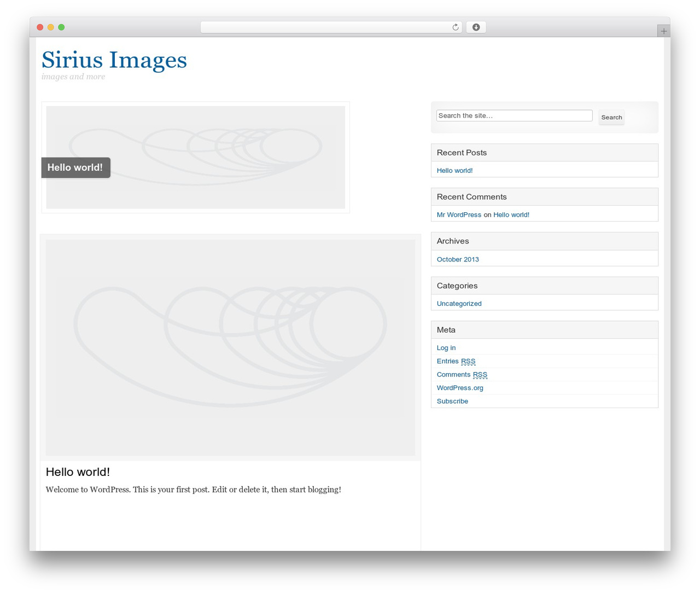Click the Welcome to WordPress excerpt text
700x593 pixels.
point(194,490)
